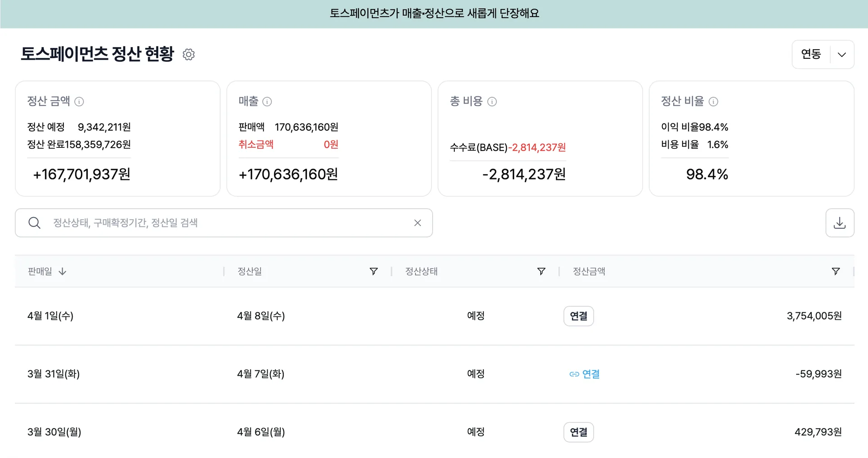Click the 토스페이먼츠 정산 현황 page title

click(x=97, y=54)
